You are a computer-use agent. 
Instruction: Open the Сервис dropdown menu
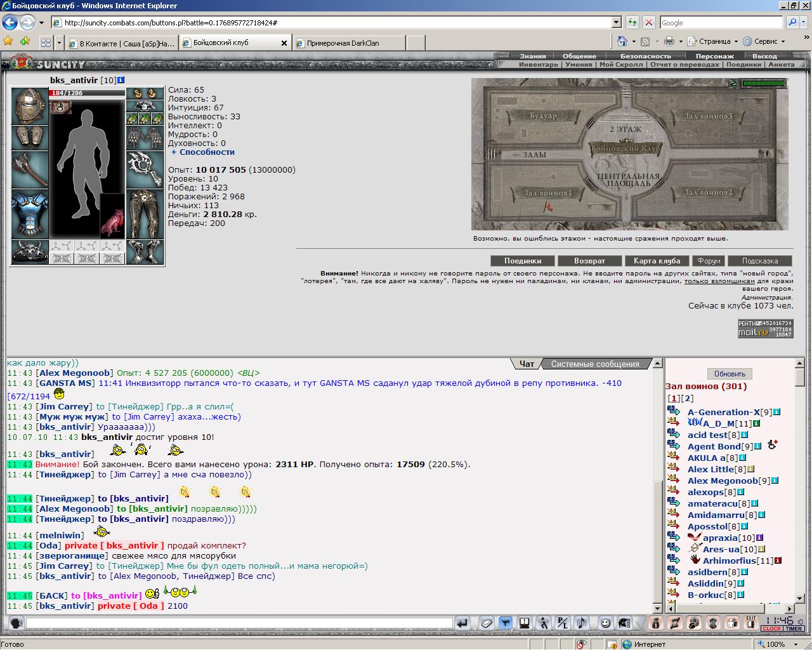(764, 41)
